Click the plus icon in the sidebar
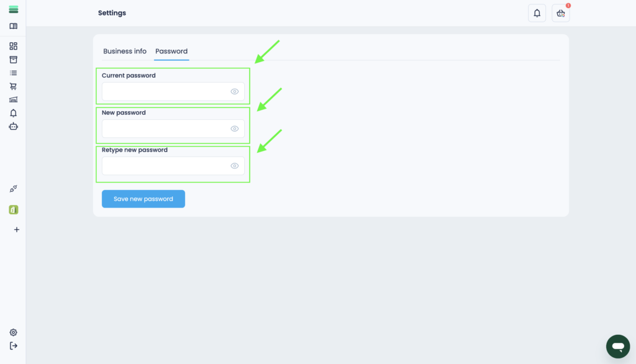Image resolution: width=636 pixels, height=364 pixels. [17, 230]
